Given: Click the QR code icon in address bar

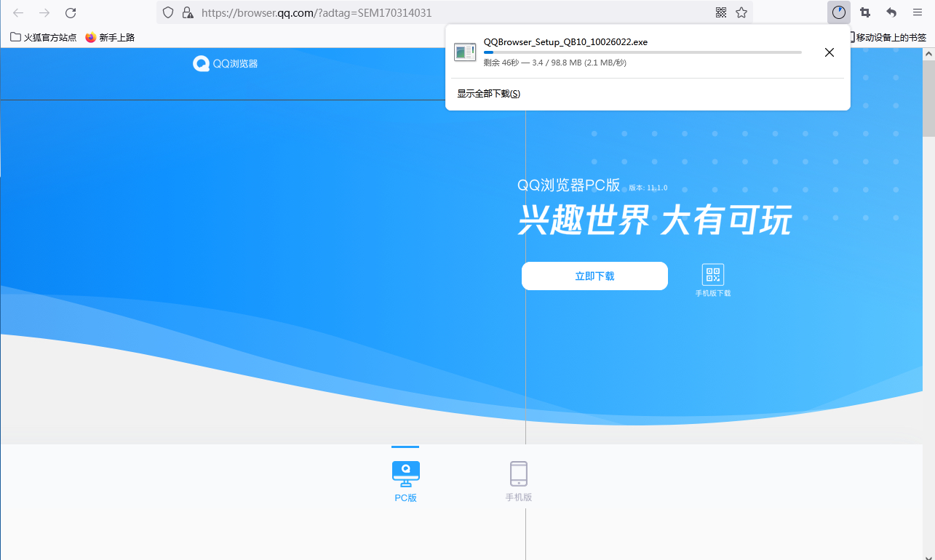Looking at the screenshot, I should point(721,12).
